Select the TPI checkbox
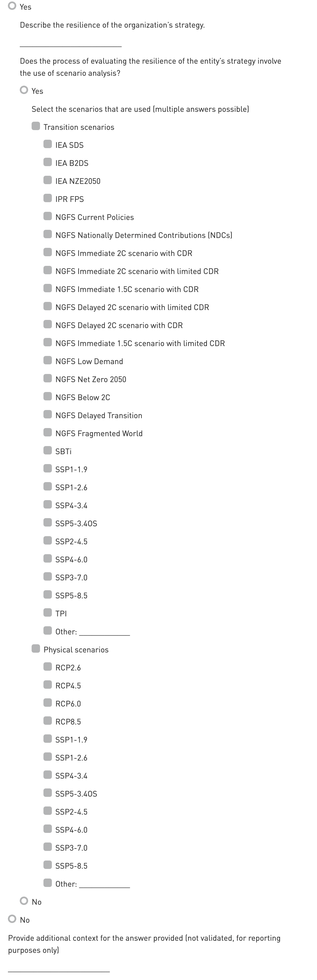317x980 pixels. 48,612
